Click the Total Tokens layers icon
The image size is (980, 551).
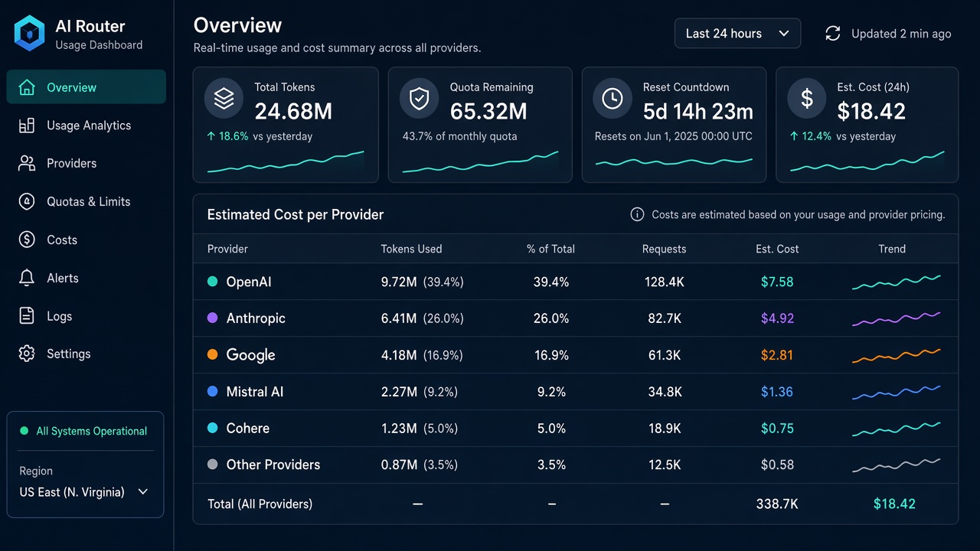coord(224,99)
